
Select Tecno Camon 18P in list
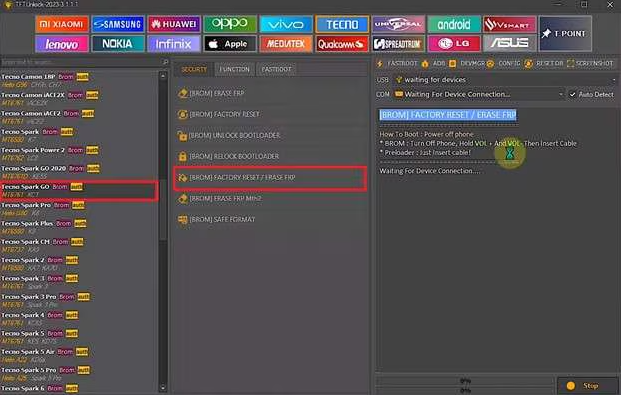[79, 80]
